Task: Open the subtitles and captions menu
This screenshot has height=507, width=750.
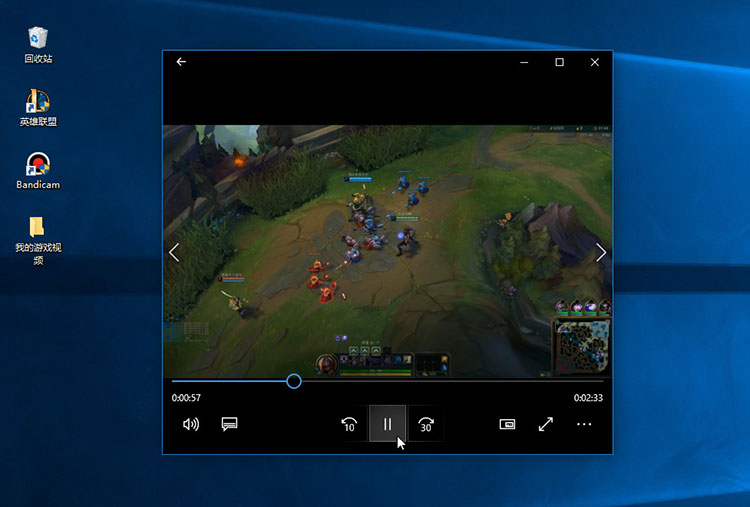Action: tap(229, 424)
